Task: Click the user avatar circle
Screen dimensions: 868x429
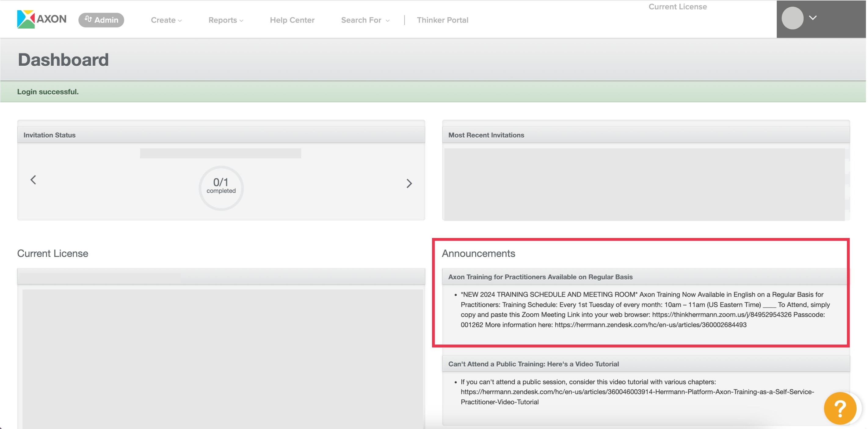Action: click(792, 18)
